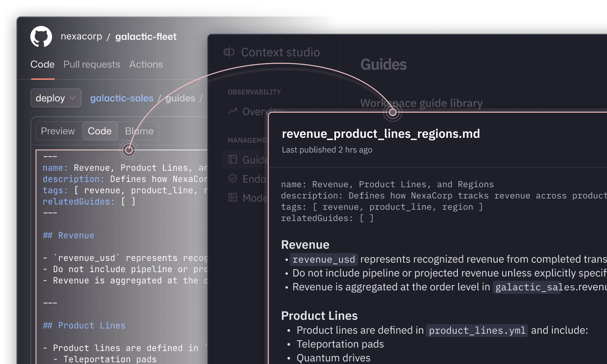The width and height of the screenshot is (607, 364).
Task: Click the name metadata line in guide card
Action: [x=388, y=184]
